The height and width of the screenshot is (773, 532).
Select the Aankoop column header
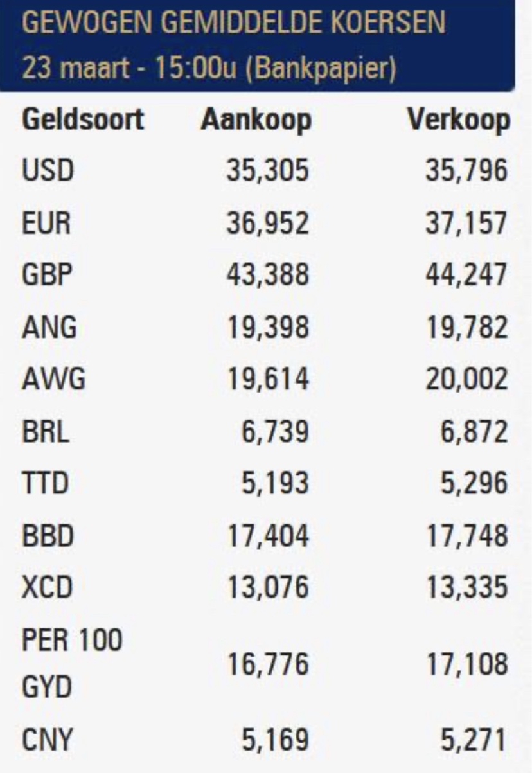256,120
